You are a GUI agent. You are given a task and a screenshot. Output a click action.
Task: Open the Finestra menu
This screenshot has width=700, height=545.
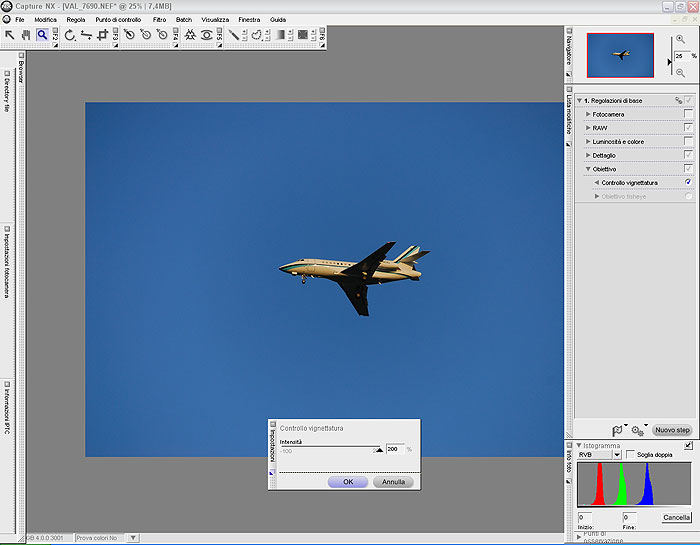(x=249, y=20)
